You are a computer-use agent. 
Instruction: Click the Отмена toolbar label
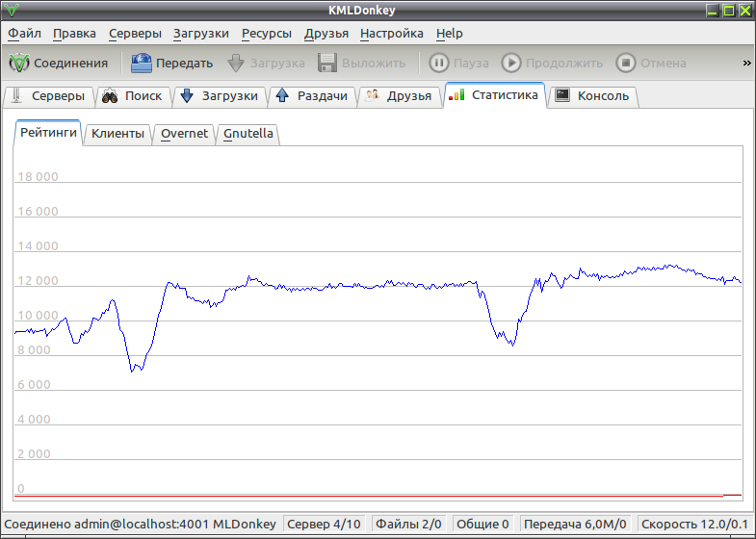click(x=663, y=64)
